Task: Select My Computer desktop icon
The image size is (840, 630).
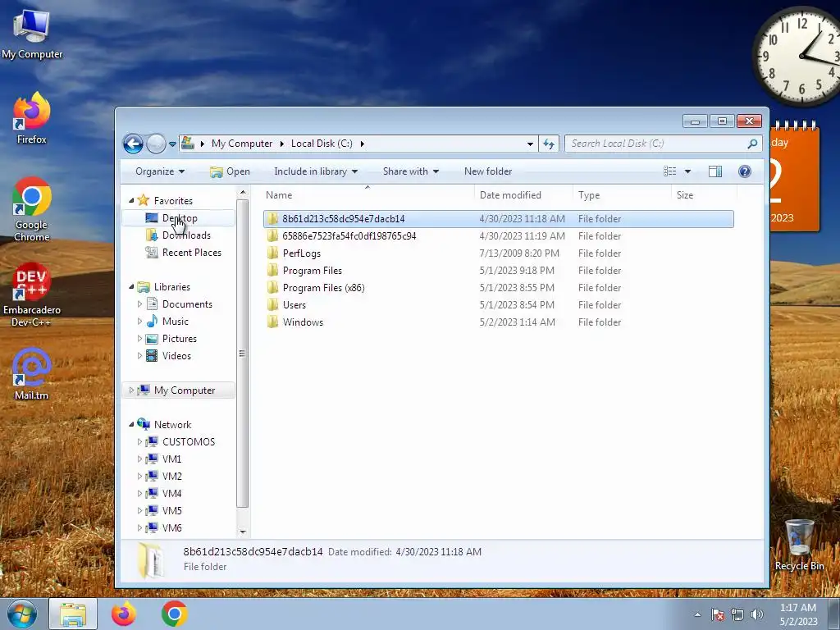Action: click(32, 34)
